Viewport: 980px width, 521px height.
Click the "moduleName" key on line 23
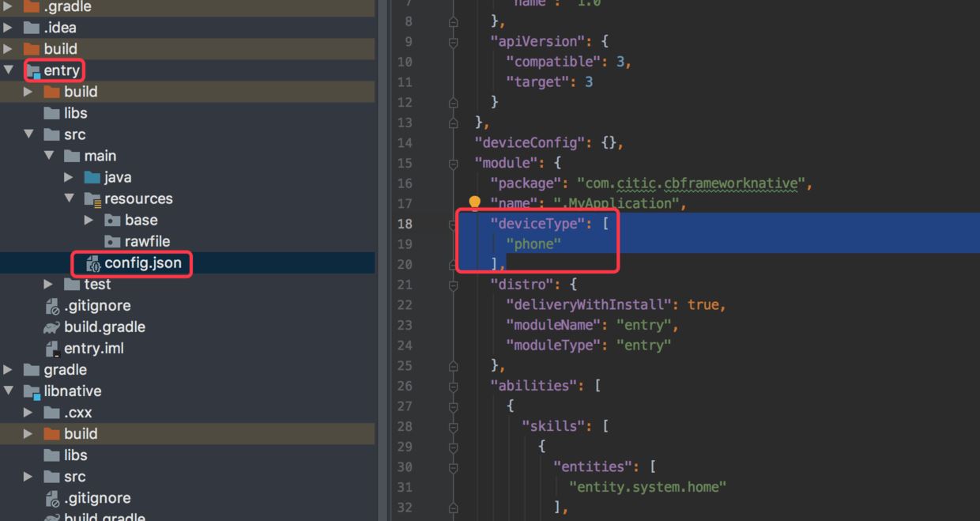[553, 325]
